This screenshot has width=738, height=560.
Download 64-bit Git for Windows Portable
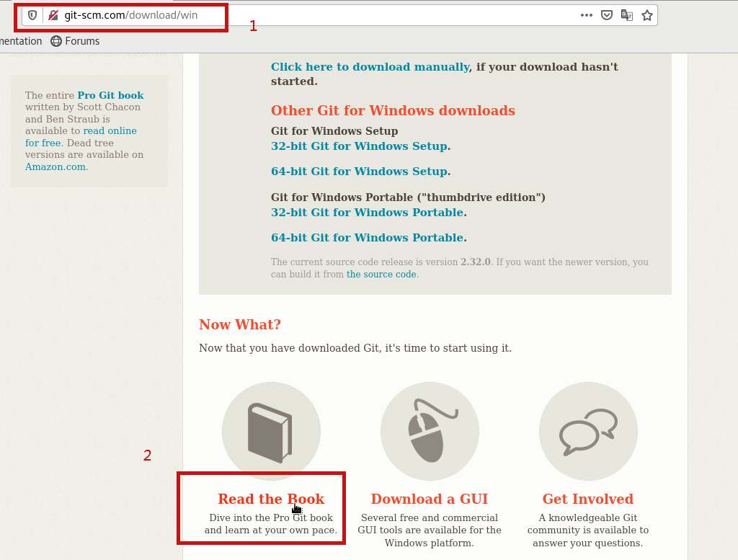pos(368,238)
